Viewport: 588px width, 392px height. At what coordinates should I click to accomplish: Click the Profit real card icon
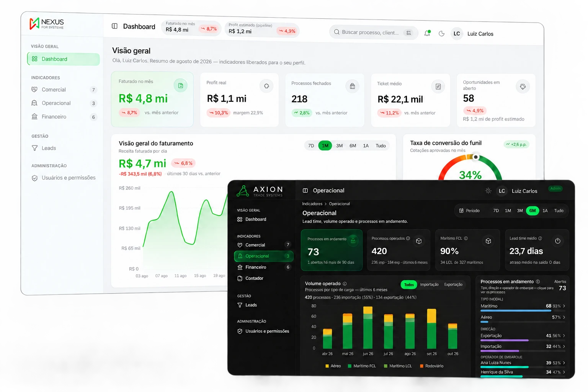point(266,86)
